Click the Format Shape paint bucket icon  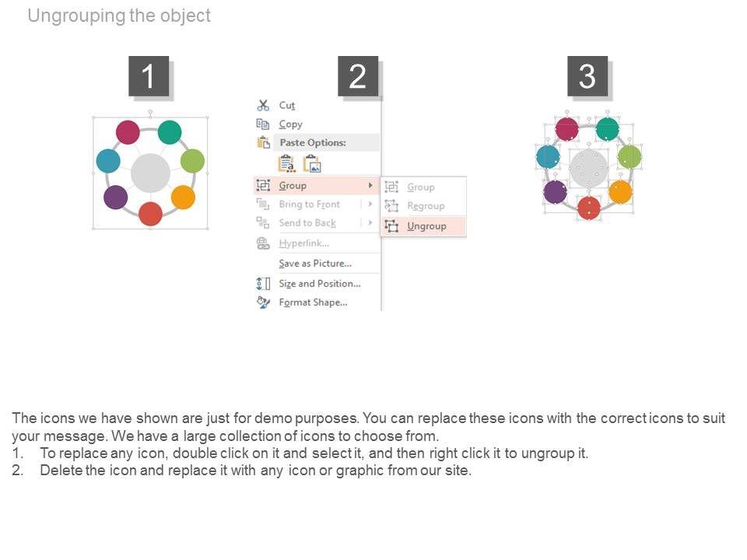(263, 302)
